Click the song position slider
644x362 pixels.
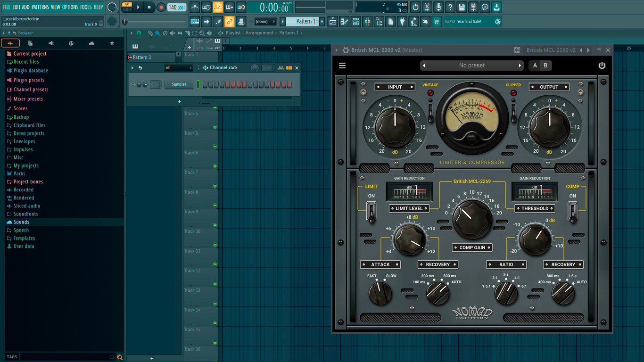(155, 22)
